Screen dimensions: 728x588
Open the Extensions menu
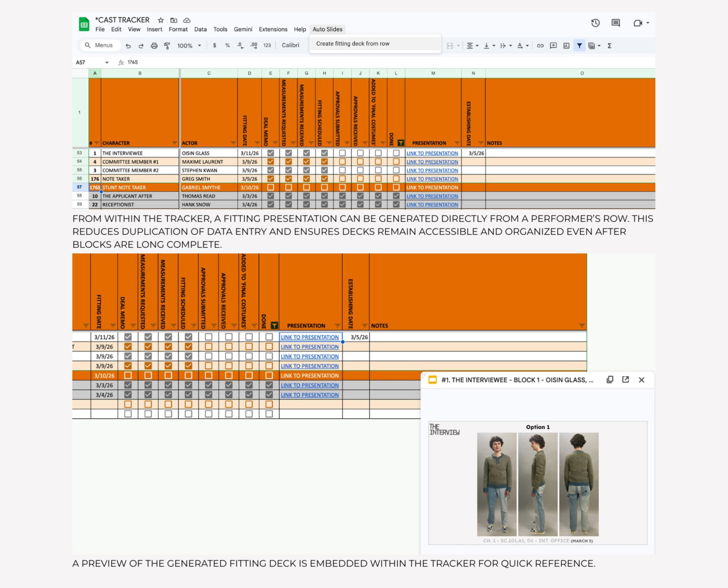tap(272, 29)
